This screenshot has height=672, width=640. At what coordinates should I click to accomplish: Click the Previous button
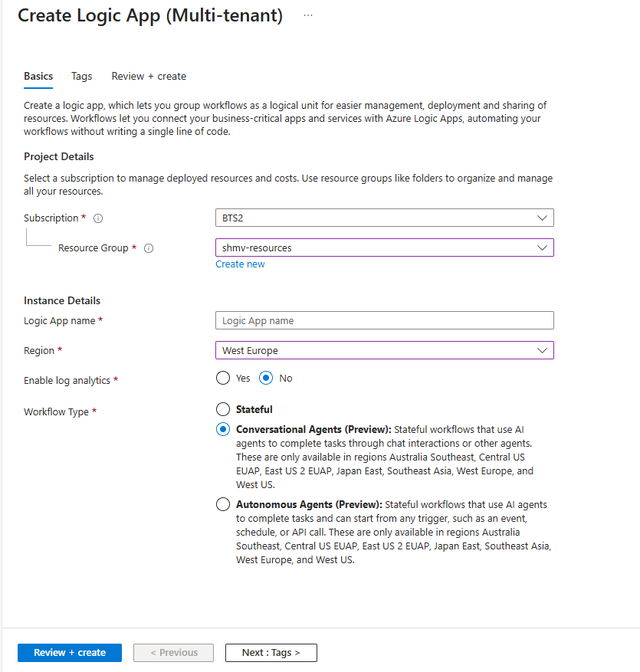pos(173,652)
